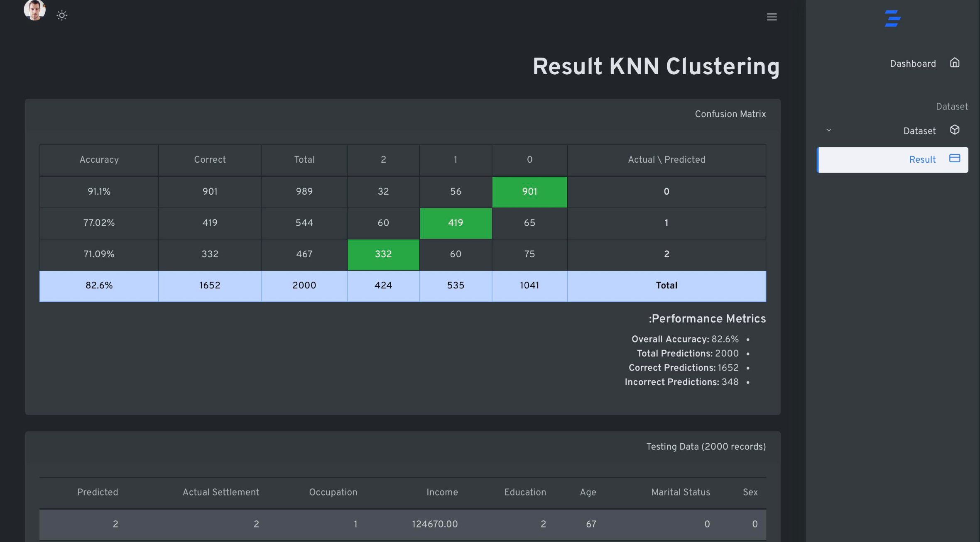Screen dimensions: 980x542
Task: Open the hamburger menu at the top
Action: tap(772, 17)
